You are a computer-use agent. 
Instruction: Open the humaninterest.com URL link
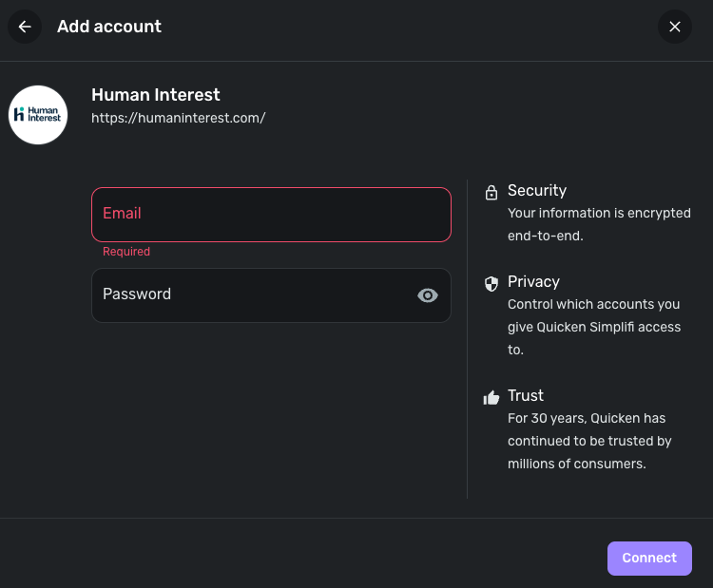pos(178,118)
